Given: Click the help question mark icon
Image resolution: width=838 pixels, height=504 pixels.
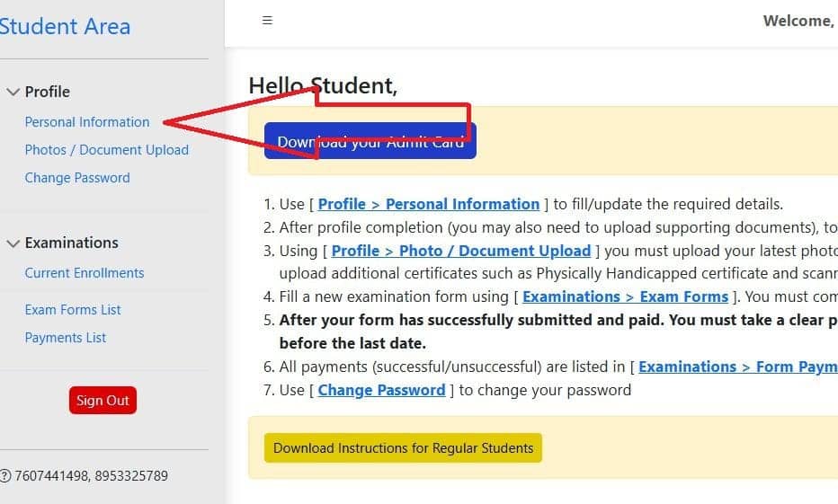Looking at the screenshot, I should click(x=4, y=476).
